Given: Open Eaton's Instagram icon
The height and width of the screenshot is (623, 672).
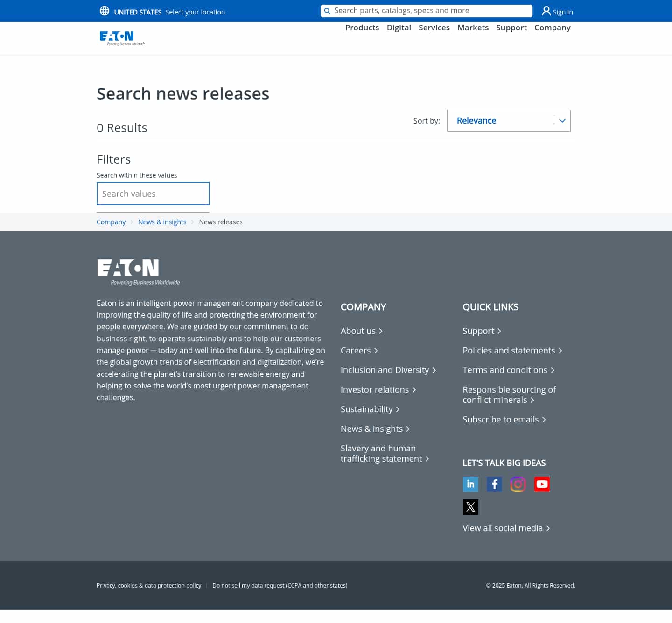Looking at the screenshot, I should tap(518, 484).
